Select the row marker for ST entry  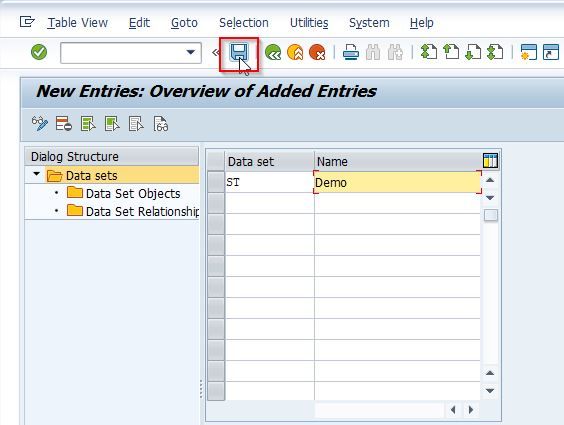tap(216, 182)
